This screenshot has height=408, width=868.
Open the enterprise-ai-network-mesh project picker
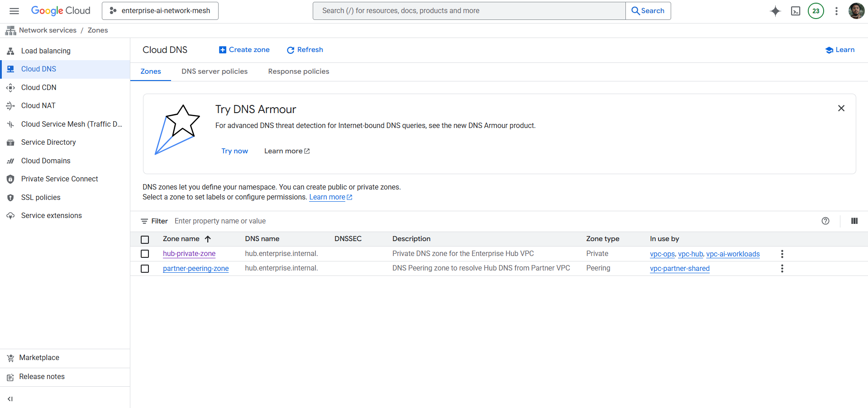click(160, 11)
